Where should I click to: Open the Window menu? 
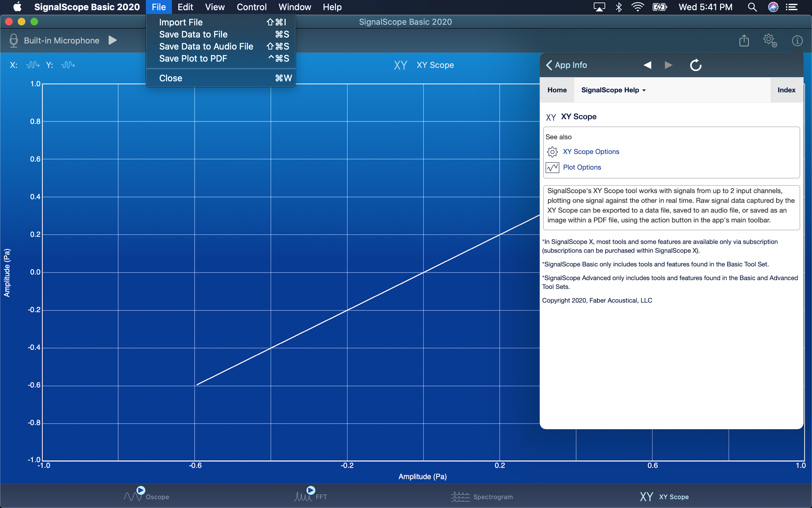(x=295, y=7)
